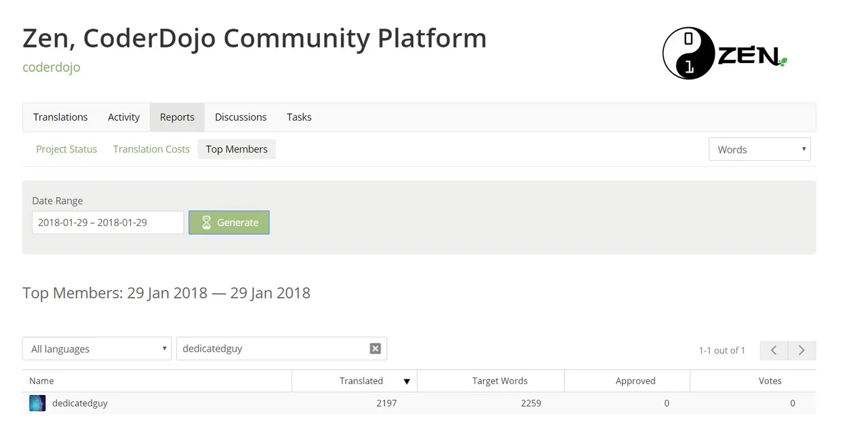Viewport: 868px width, 433px height.
Task: Go to the previous page of results
Action: point(774,350)
